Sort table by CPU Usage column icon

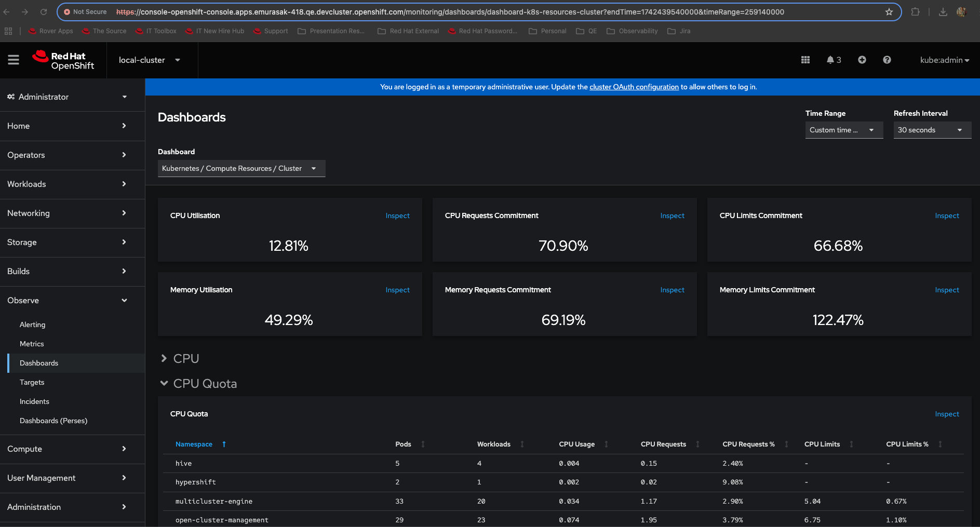coord(606,444)
